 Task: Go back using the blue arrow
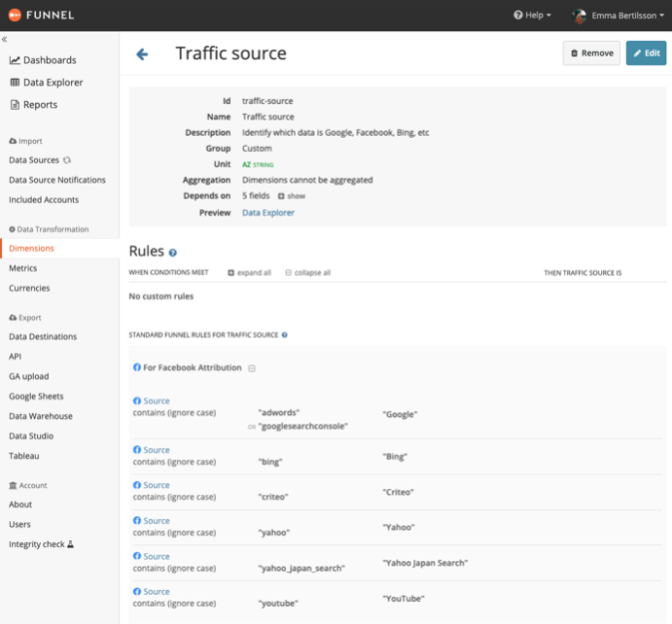(142, 54)
